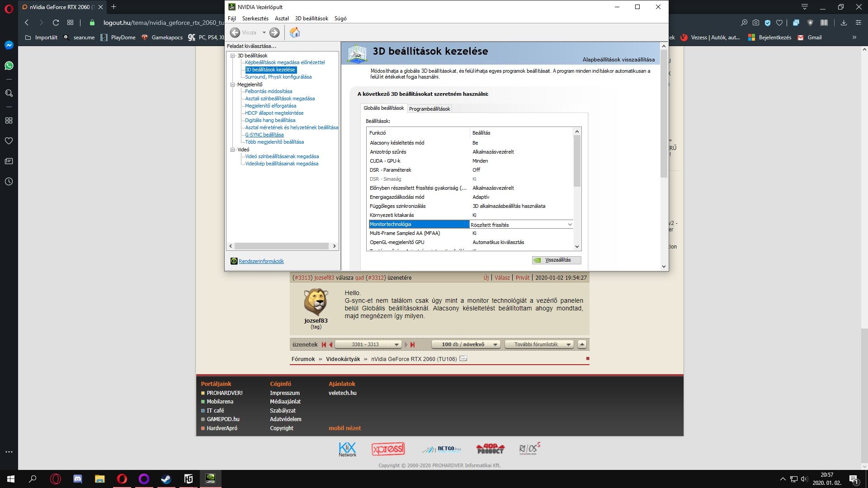Viewport: 868px width, 488px height.
Task: Open Opera easy setup icon
Action: coord(858,23)
